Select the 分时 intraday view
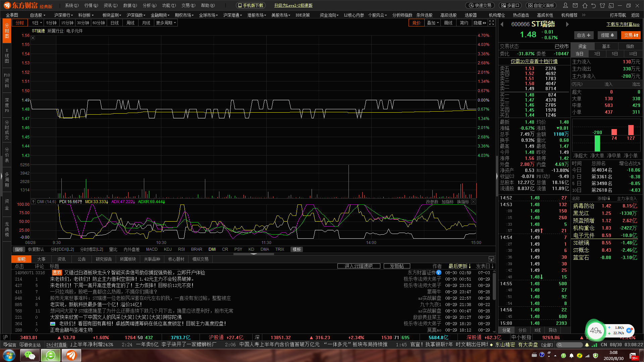This screenshot has width=644, height=362. pyautogui.click(x=20, y=23)
